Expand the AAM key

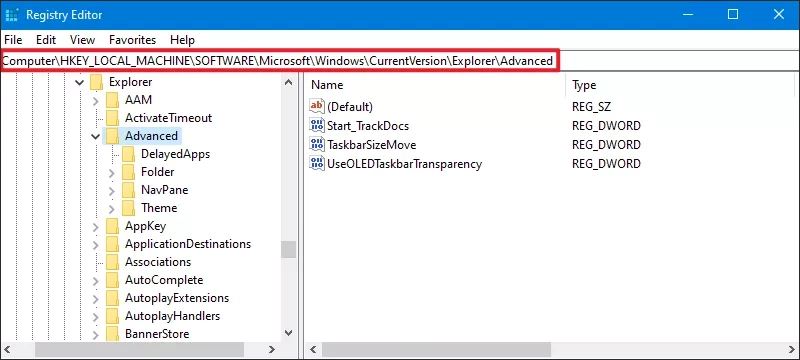tap(95, 100)
